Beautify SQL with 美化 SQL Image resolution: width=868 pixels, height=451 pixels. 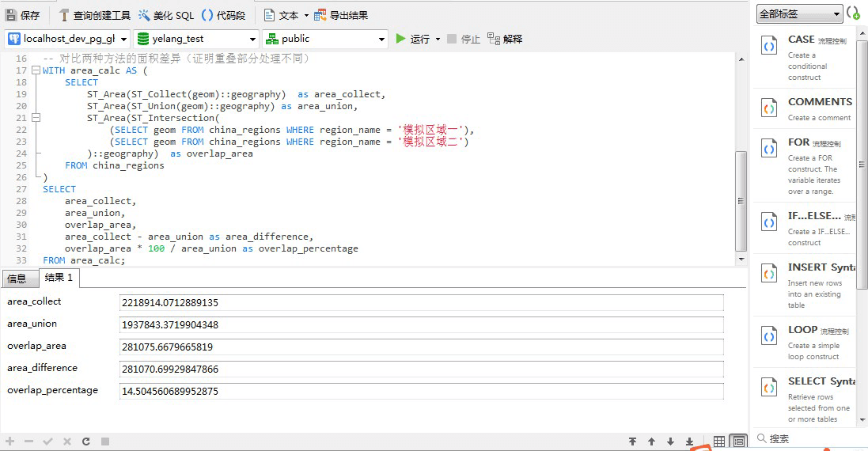[165, 16]
